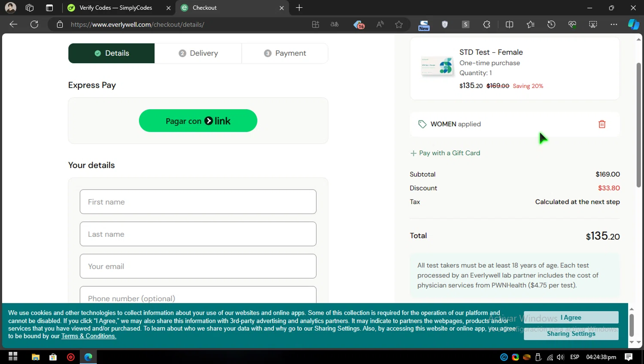Click the STD Test product thumbnail
The image size is (644, 364).
coord(437,66)
